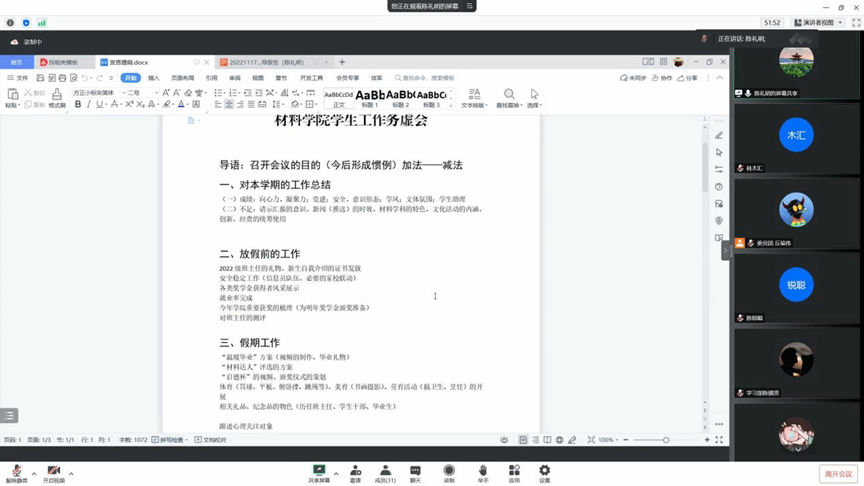The image size is (864, 486).
Task: Raise hand using the 举手 icon
Action: tap(482, 470)
